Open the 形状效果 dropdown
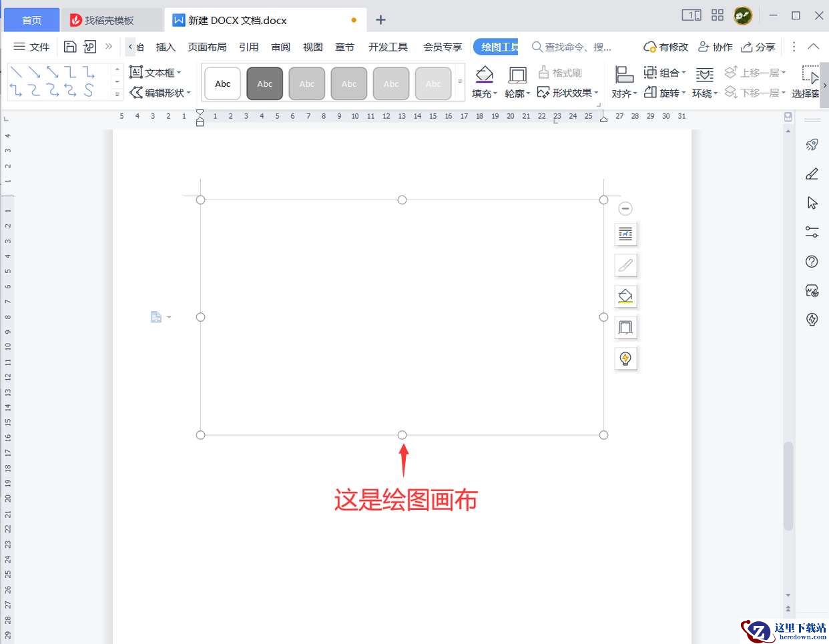This screenshot has width=829, height=644. coord(568,93)
